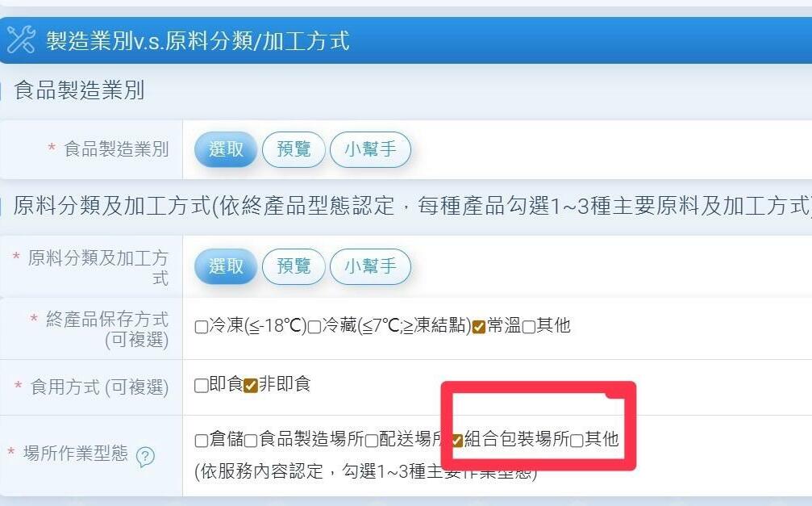The height and width of the screenshot is (506, 812).
Task: Click the wrench icon in the blue header
Action: [x=21, y=40]
